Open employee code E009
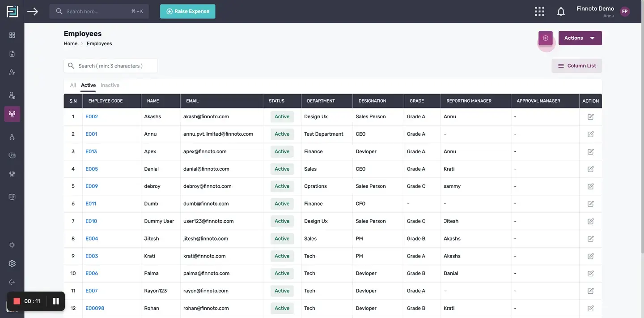 pos(92,186)
